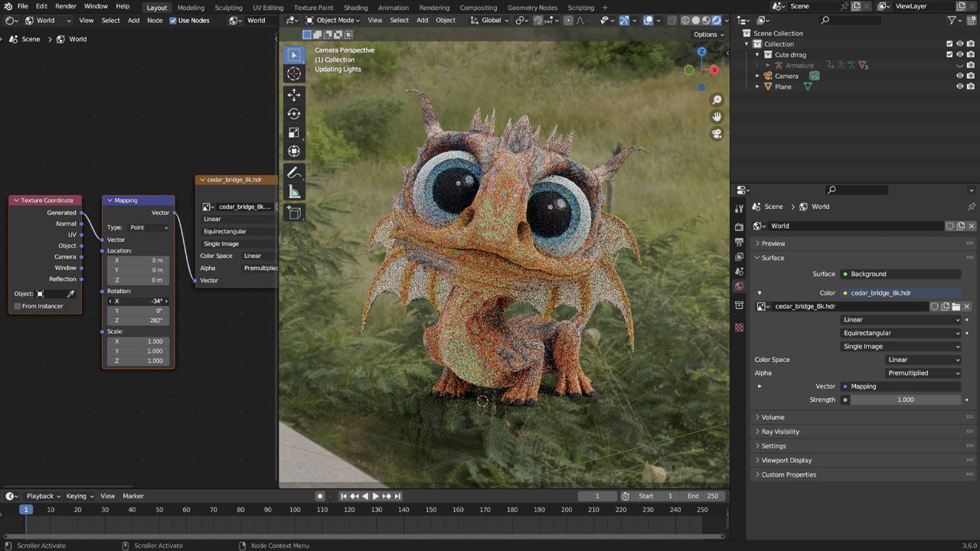Open the Alpha Premultiplied dropdown in properties
Screen dimensions: 980x551
(x=923, y=373)
